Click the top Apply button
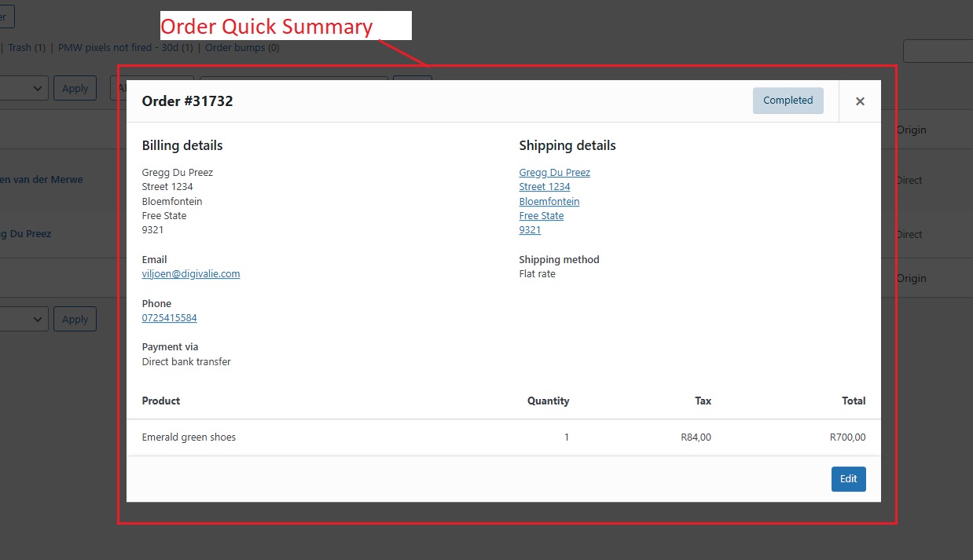The height and width of the screenshot is (560, 973). [75, 88]
